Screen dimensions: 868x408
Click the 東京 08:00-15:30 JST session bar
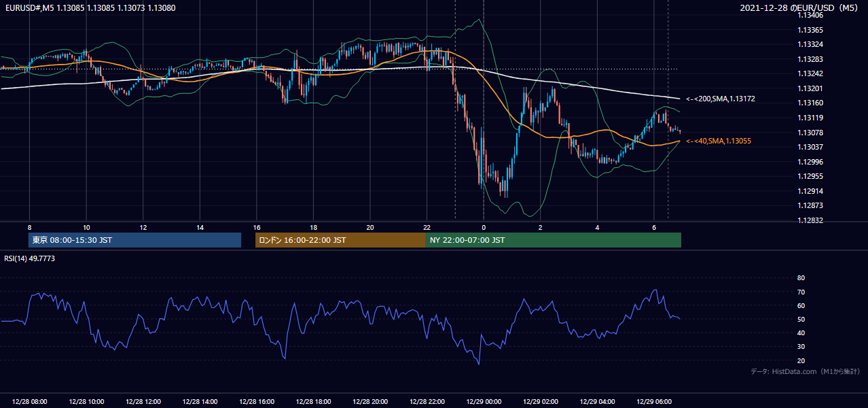[x=135, y=240]
